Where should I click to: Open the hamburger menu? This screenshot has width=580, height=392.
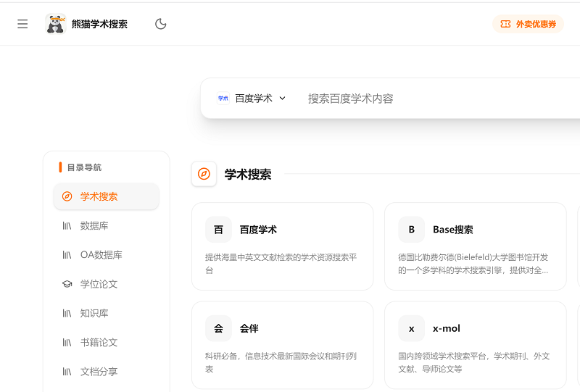pyautogui.click(x=22, y=24)
